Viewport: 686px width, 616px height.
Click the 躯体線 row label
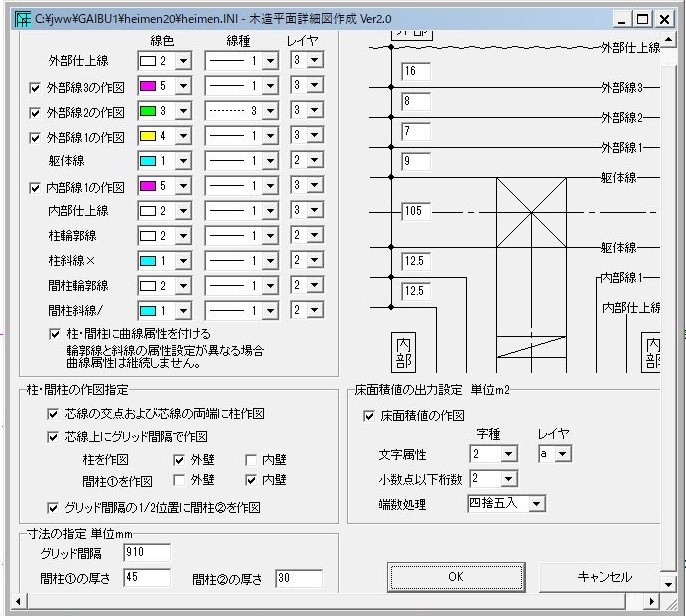click(66, 161)
